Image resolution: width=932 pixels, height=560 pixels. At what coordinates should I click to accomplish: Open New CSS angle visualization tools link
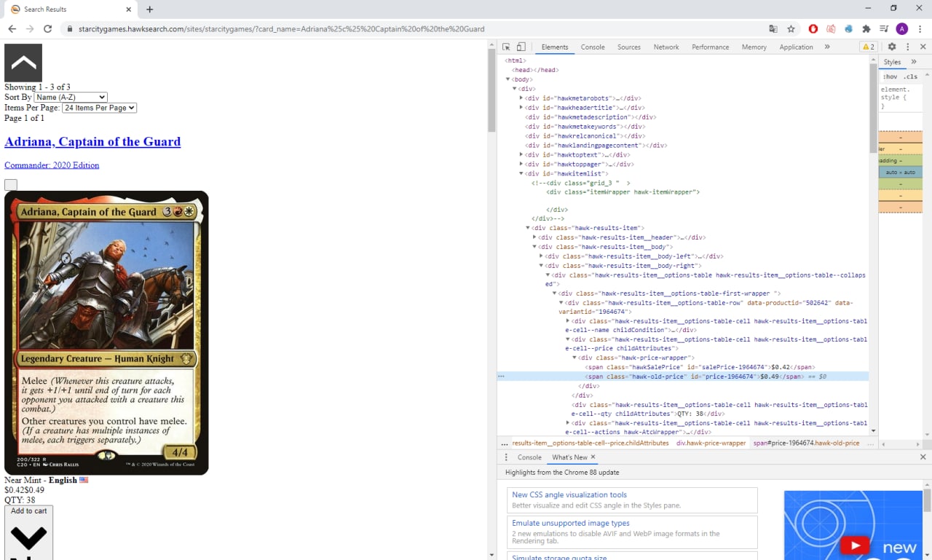569,494
